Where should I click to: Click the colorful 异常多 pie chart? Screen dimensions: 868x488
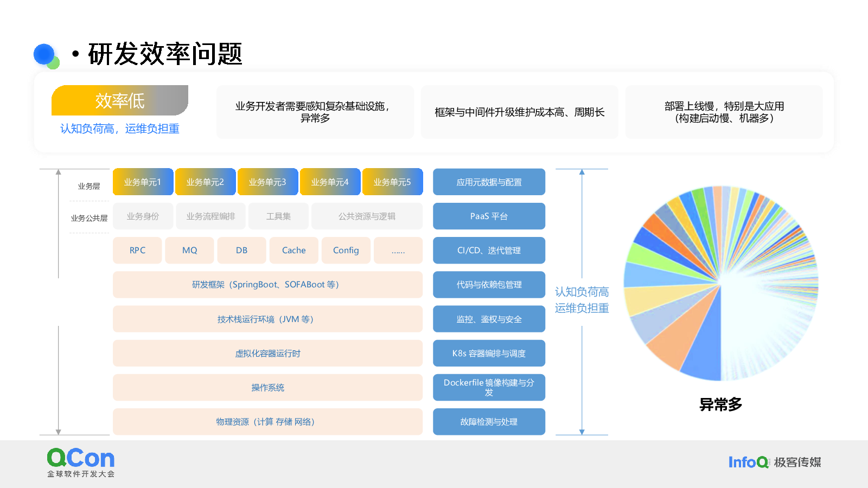coord(721,284)
